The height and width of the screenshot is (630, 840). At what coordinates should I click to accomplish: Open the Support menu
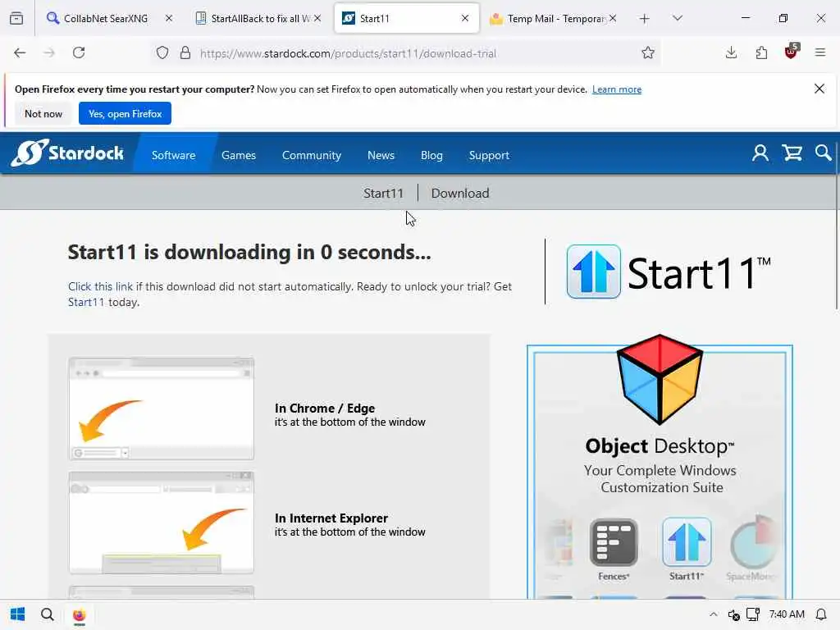click(489, 155)
